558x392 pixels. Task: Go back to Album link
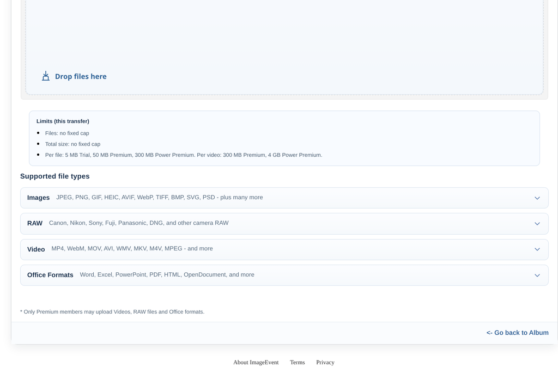tap(518, 333)
